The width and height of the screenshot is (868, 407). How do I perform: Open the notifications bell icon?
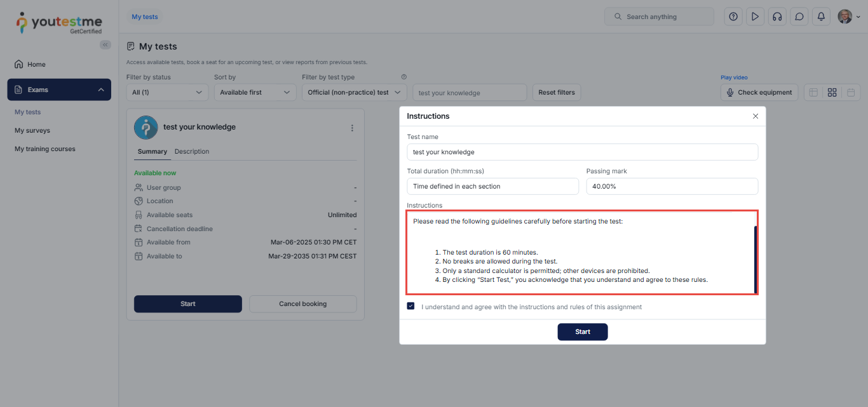(821, 17)
